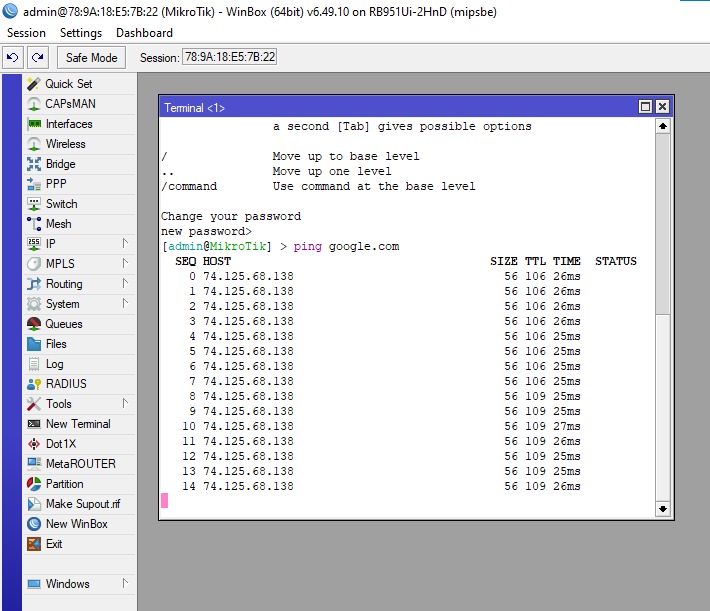Screen dimensions: 710x611
Task: Click the 'ping' command text in terminal
Action: (x=307, y=247)
